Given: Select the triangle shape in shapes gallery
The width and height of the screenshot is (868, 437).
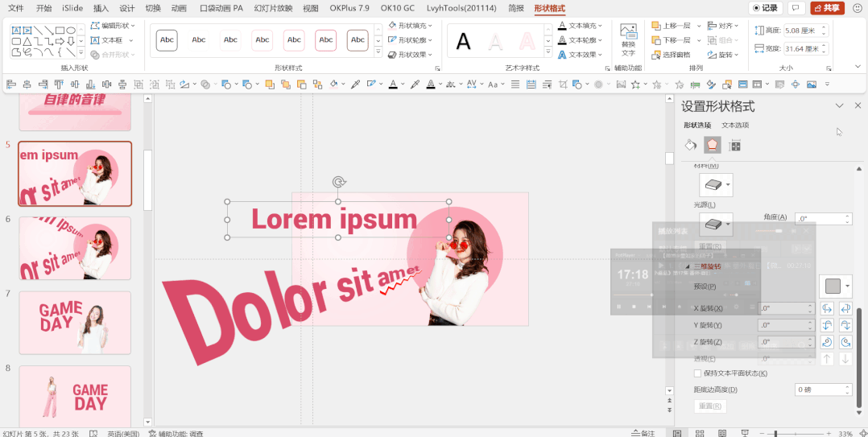Looking at the screenshot, I should [27, 41].
